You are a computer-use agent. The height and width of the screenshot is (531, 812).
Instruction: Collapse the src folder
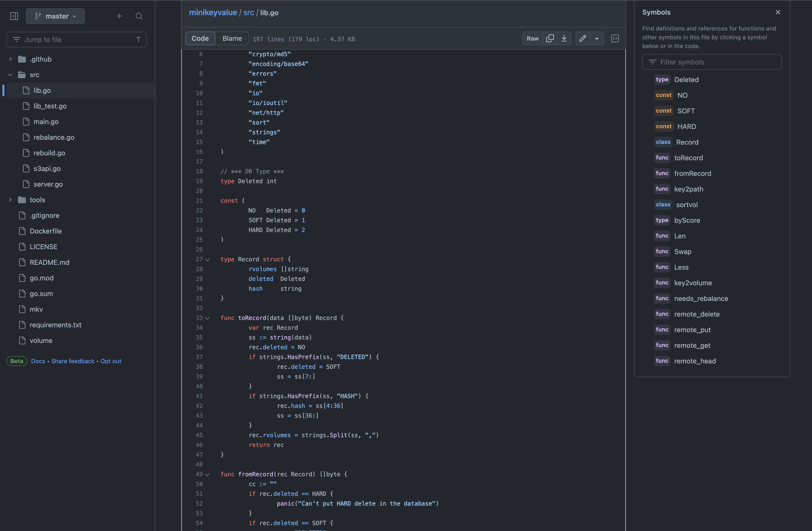(10, 75)
